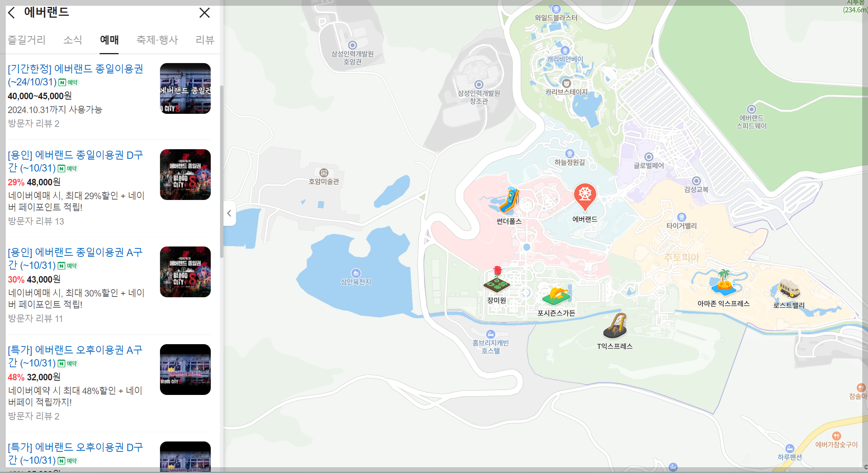
Task: Click the 하늘정원길 marker icon
Action: coord(570,153)
